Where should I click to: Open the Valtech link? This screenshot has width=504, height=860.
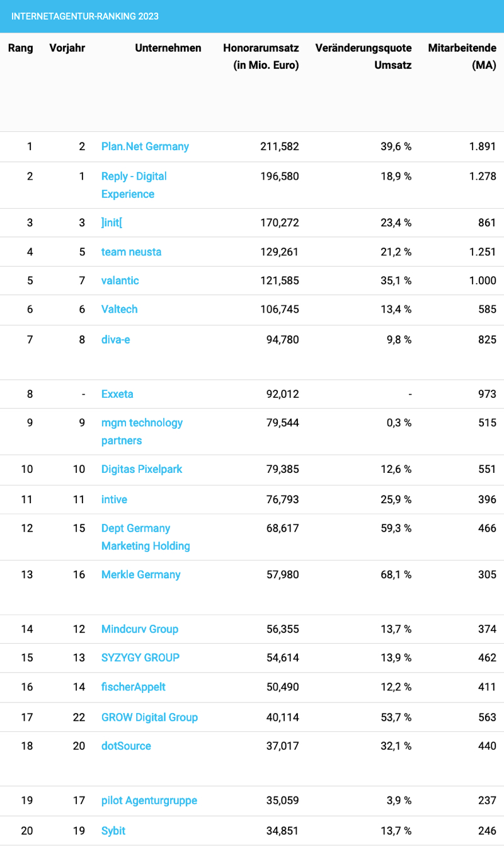(119, 309)
